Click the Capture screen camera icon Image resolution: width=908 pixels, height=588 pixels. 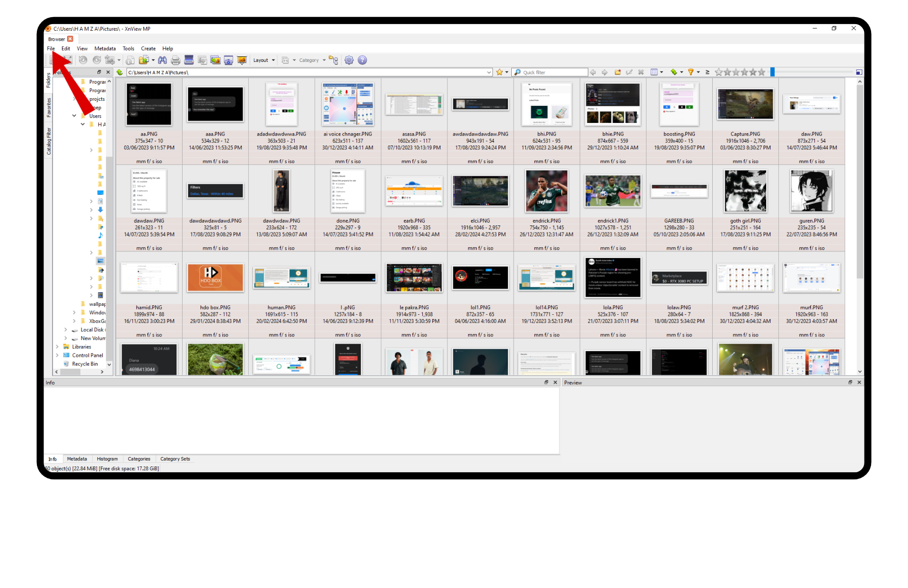(x=228, y=60)
